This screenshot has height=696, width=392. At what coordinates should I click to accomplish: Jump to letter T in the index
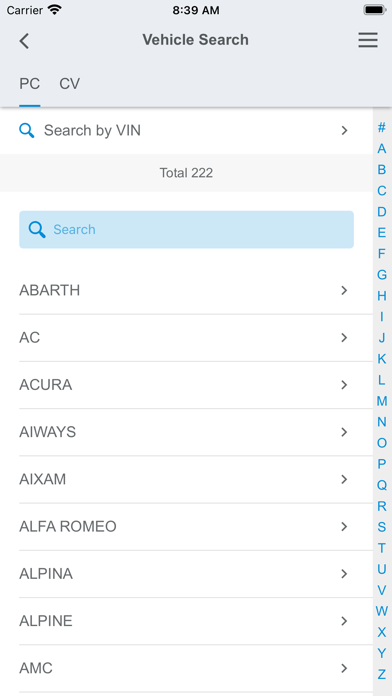pos(382,548)
